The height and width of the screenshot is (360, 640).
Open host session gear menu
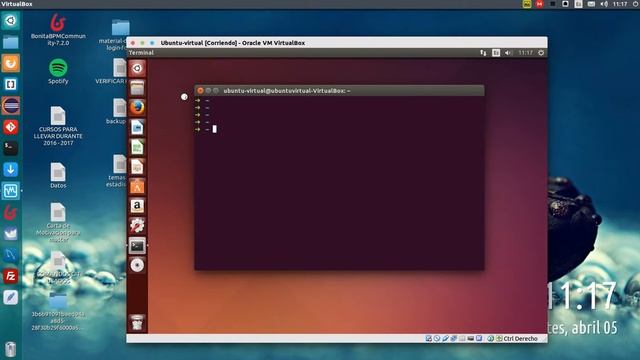click(x=636, y=4)
